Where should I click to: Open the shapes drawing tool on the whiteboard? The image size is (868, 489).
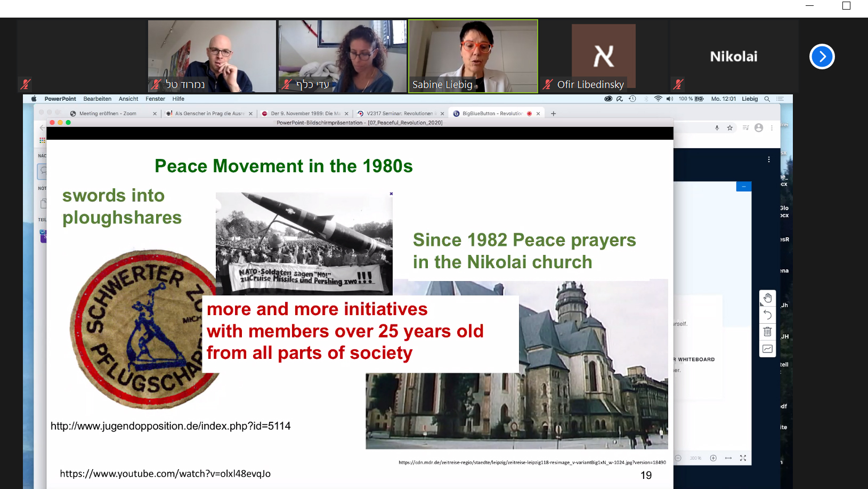click(768, 348)
